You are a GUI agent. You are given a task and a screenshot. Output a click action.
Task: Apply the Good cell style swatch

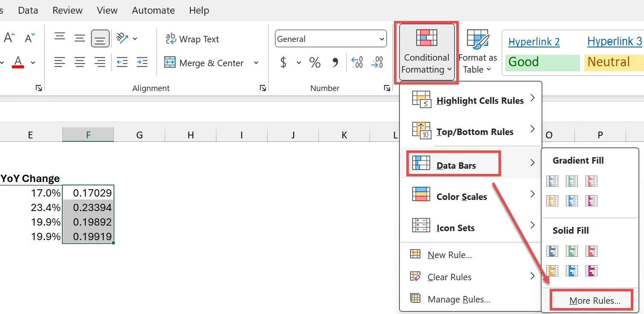point(542,62)
